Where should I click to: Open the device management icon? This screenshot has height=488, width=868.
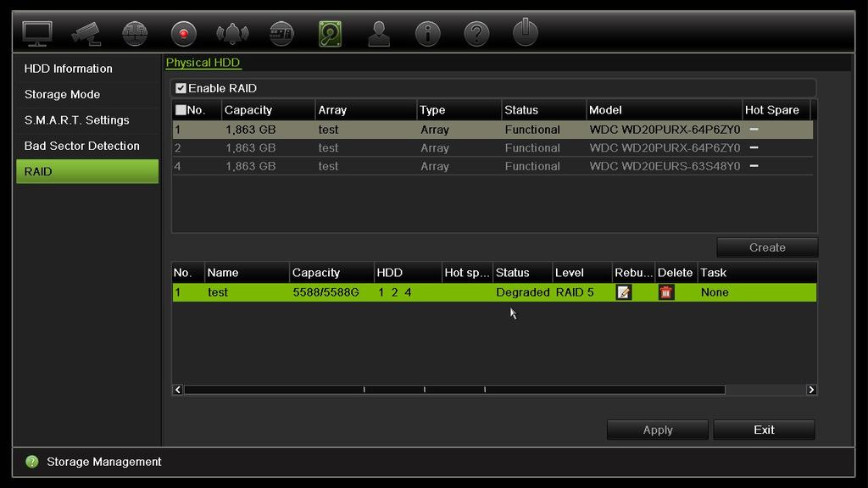(281, 33)
